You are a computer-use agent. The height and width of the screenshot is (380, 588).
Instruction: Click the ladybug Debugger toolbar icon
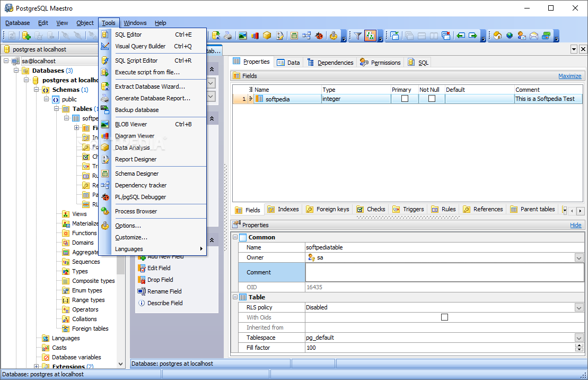coord(319,36)
